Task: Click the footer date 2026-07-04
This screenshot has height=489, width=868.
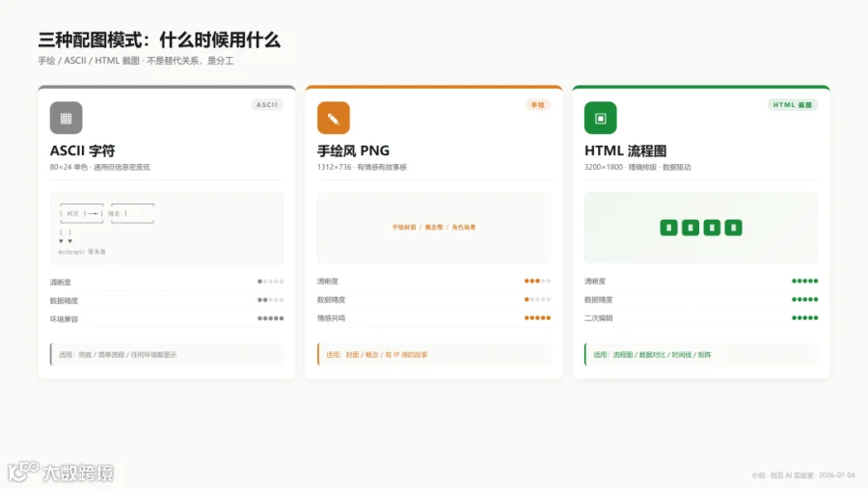Action: 836,475
